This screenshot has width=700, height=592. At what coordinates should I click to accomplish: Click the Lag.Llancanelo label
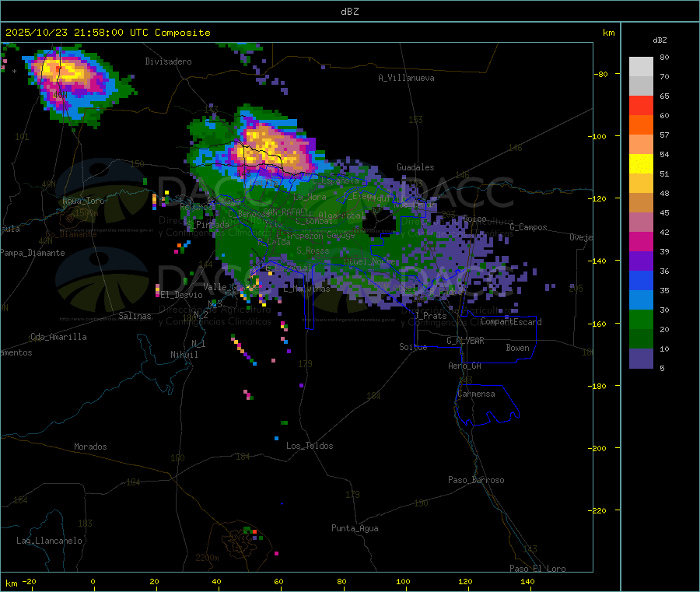tap(50, 541)
